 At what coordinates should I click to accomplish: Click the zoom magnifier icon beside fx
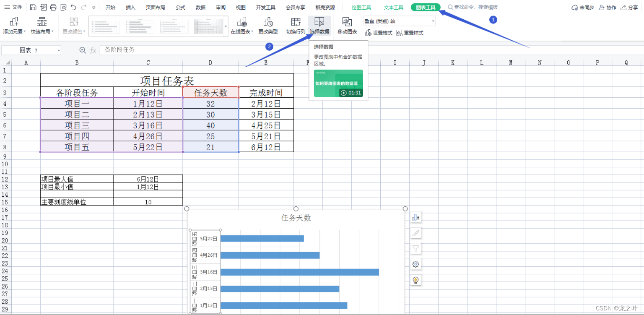click(x=83, y=50)
